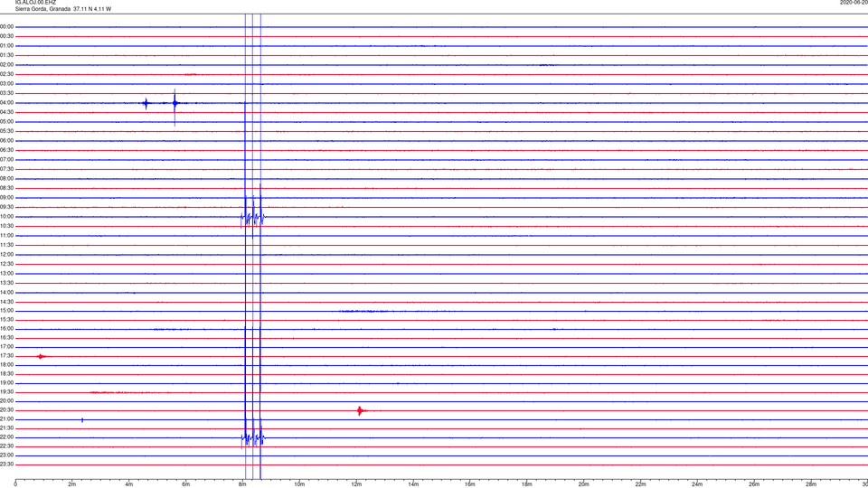Click the 10m tick on the minute axis
This screenshot has width=868, height=488.
tap(299, 484)
